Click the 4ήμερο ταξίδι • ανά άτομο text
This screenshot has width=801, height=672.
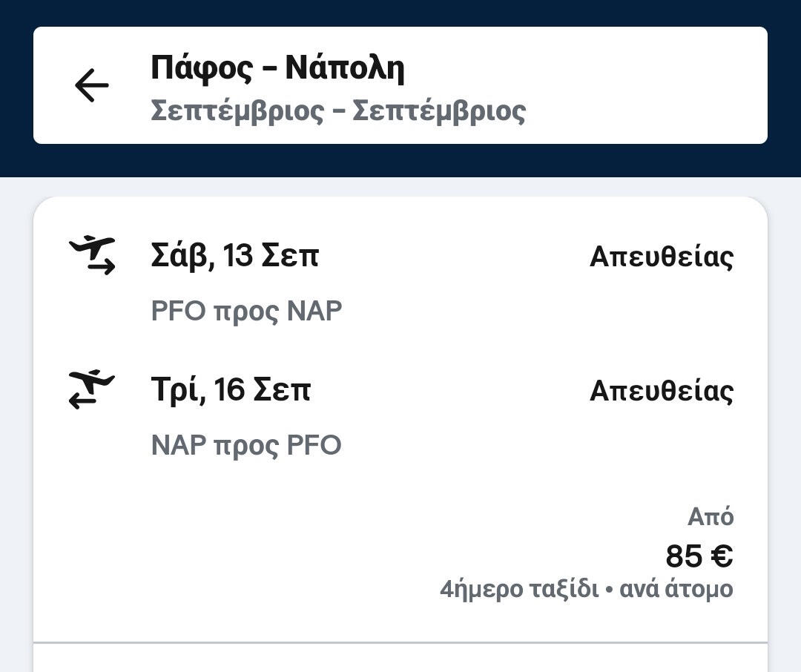(x=586, y=590)
